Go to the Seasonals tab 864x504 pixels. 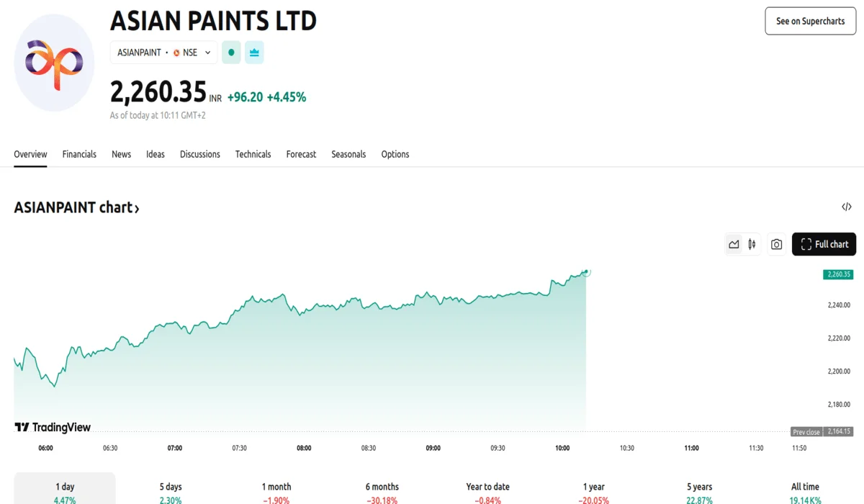tap(348, 153)
